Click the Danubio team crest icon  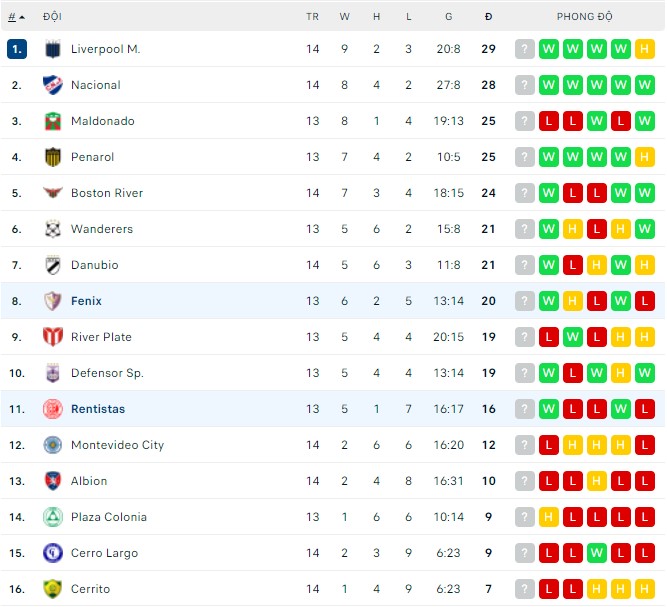(53, 265)
